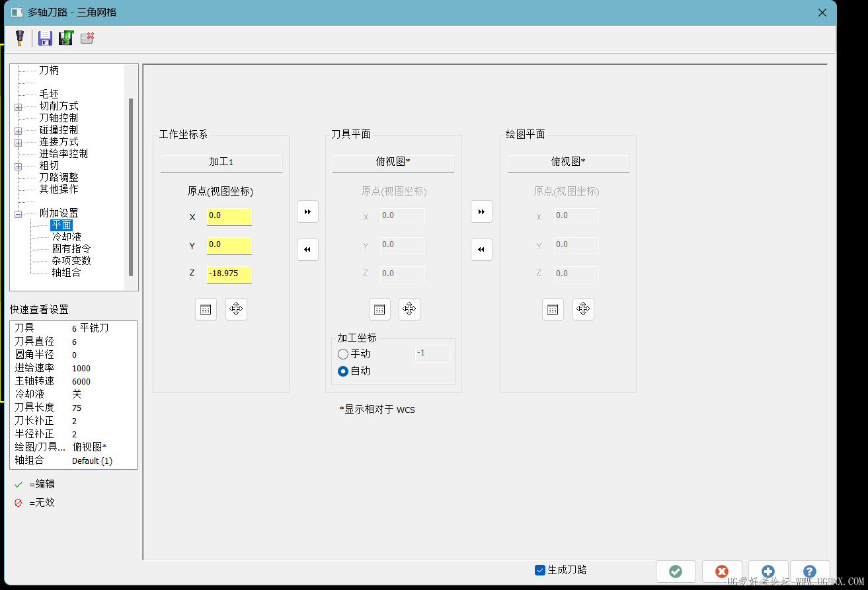Collapse the 附加设置 tree node

tap(19, 213)
